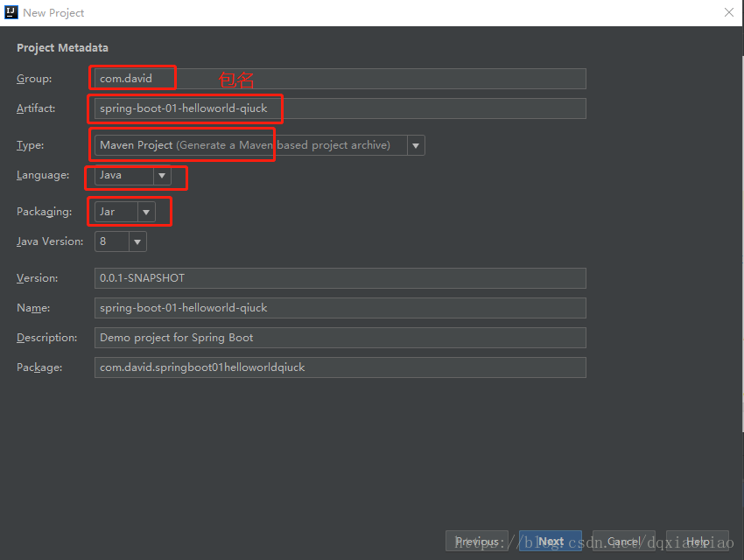Click the Java Version dropdown arrow icon
Viewport: 744px width, 560px height.
point(137,241)
